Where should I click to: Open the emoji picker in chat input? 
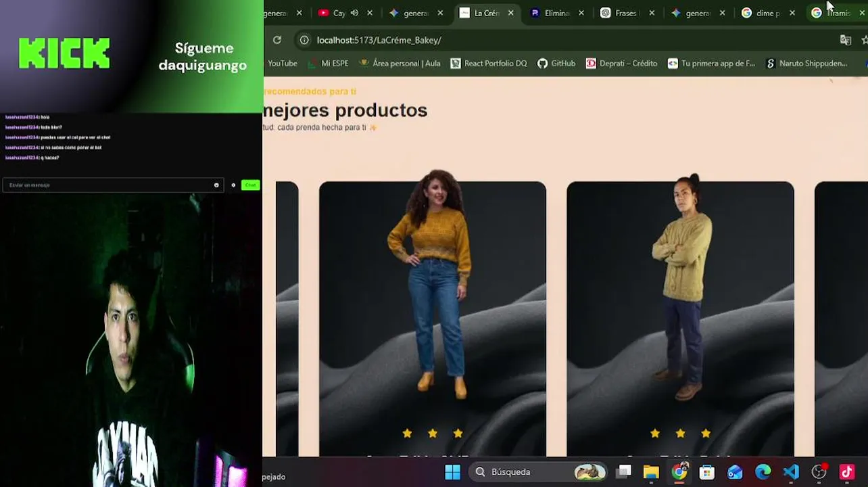[216, 185]
